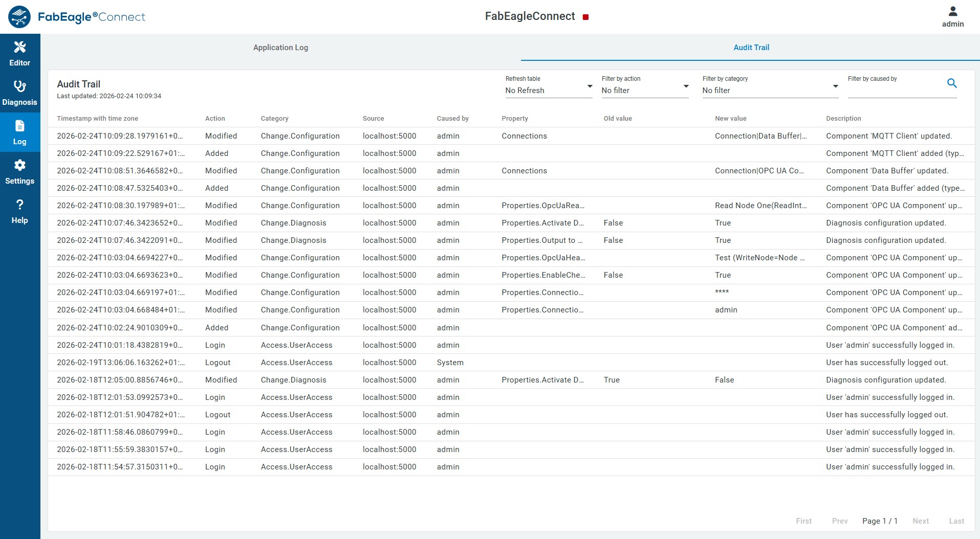
Task: Open the Log section in the sidebar
Action: pyautogui.click(x=19, y=132)
